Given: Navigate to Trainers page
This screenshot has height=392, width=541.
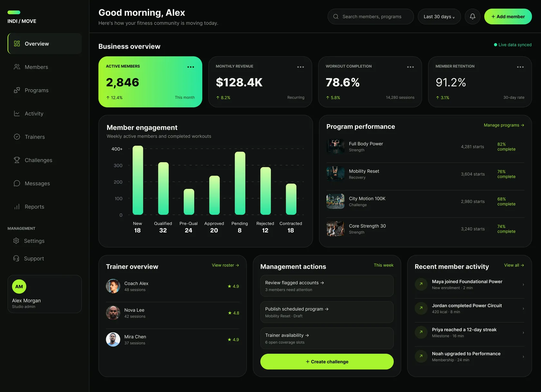Looking at the screenshot, I should coord(44,137).
